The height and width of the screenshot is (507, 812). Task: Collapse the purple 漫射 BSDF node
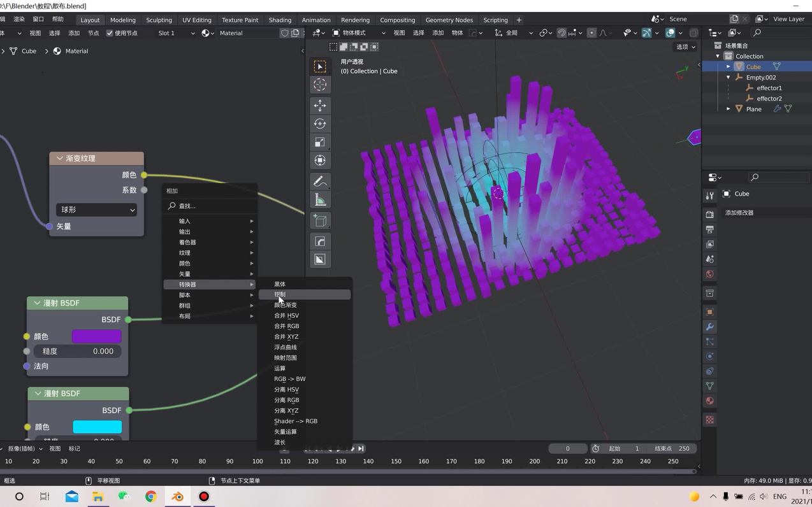(37, 303)
